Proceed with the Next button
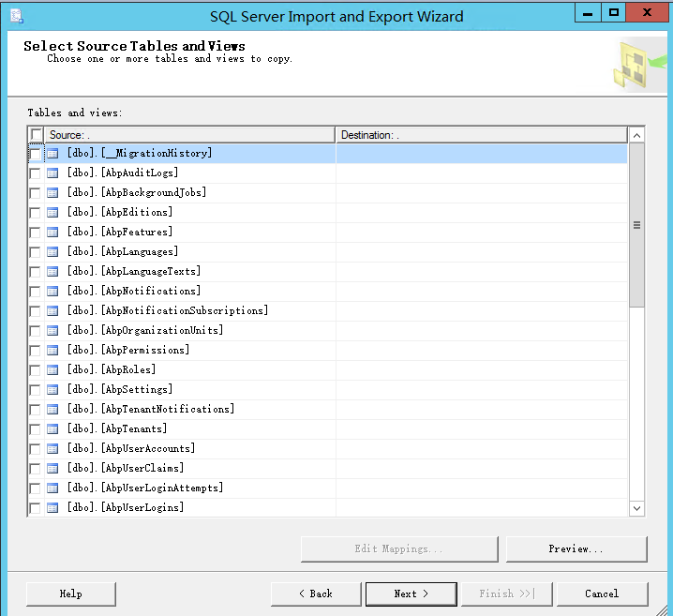This screenshot has height=616, width=673. [x=411, y=594]
